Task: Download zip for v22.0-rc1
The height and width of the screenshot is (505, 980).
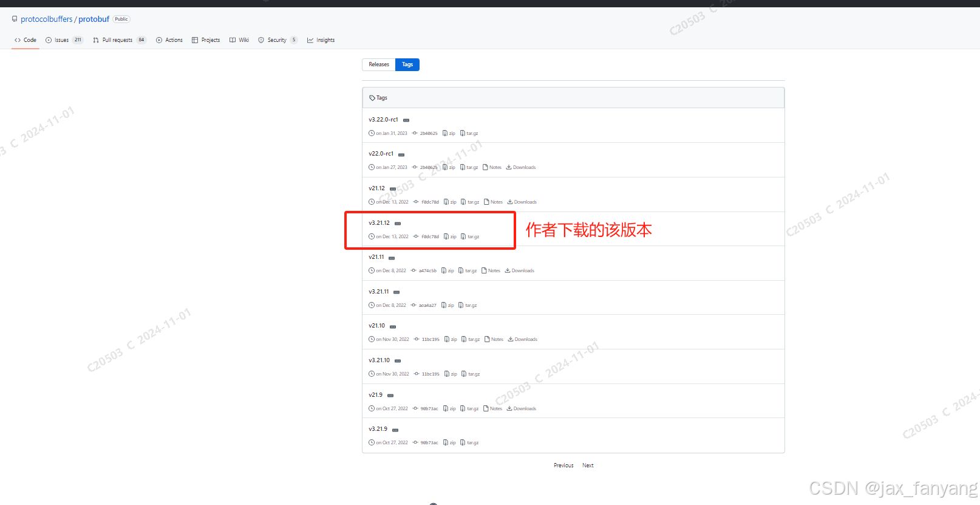Action: pyautogui.click(x=449, y=167)
